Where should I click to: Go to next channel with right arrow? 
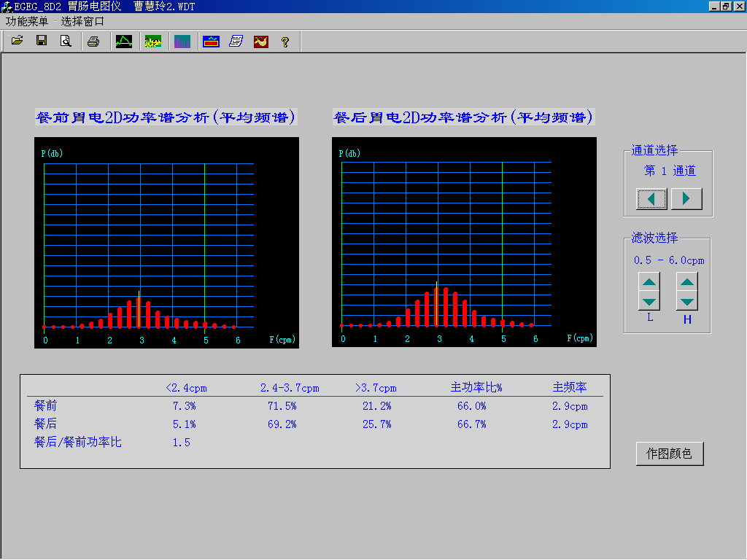(686, 198)
